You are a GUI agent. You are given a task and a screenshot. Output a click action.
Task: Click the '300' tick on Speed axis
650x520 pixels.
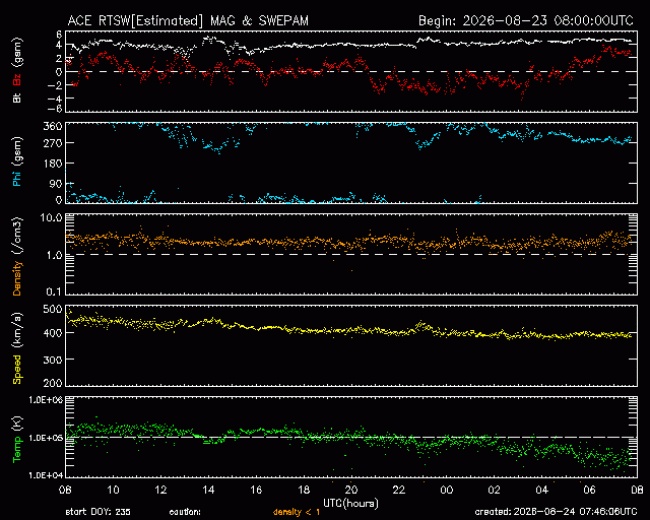pos(53,360)
